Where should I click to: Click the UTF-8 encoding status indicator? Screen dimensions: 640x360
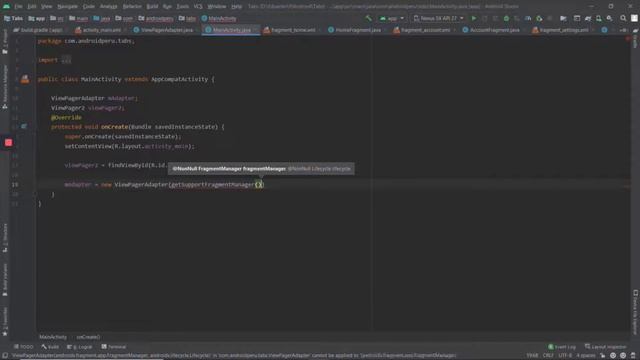(x=565, y=356)
